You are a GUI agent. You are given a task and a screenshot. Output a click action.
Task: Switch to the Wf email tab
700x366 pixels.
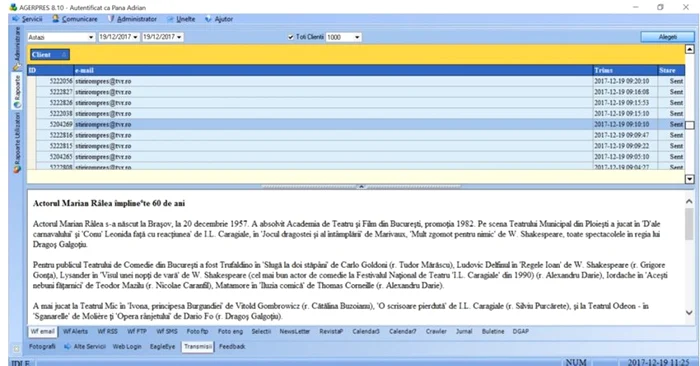(42, 332)
